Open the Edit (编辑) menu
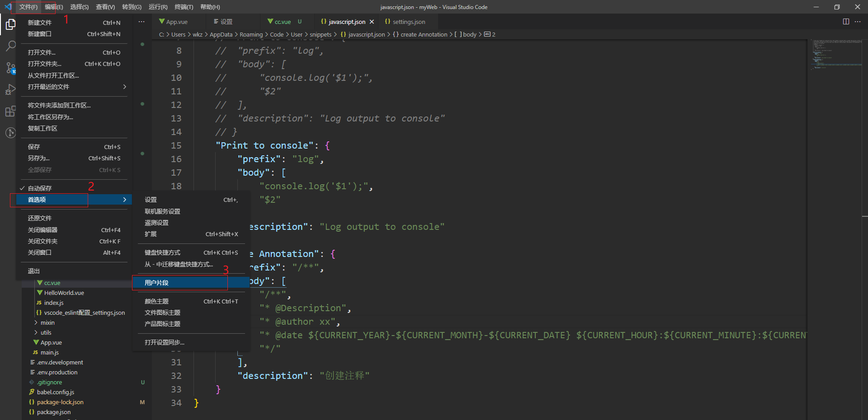This screenshot has height=420, width=868. [54, 7]
